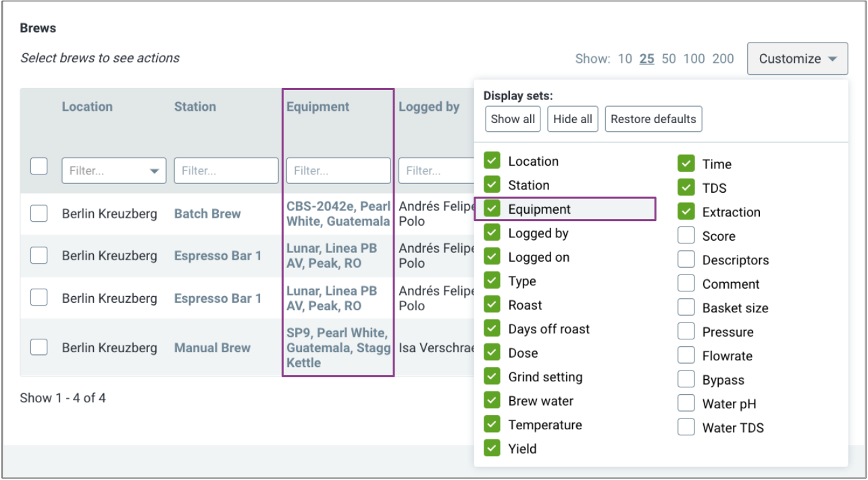Uncheck the TDS column checkbox
The image size is (868, 480).
pos(686,188)
